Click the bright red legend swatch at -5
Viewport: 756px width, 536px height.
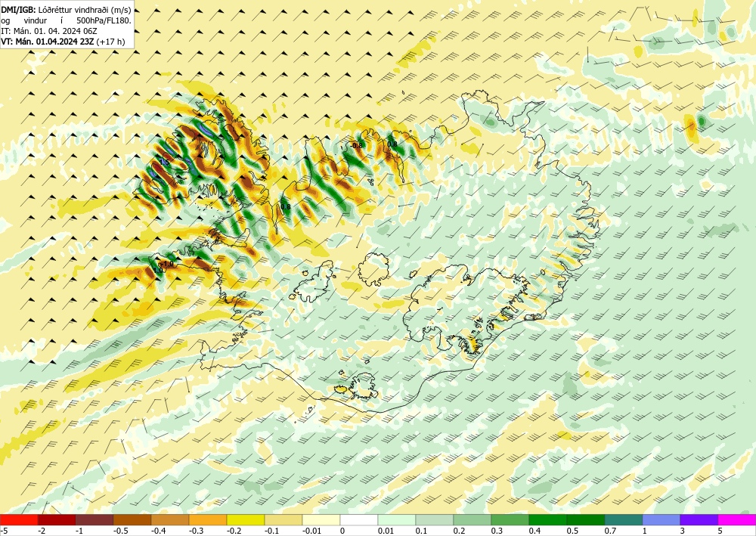(19, 520)
